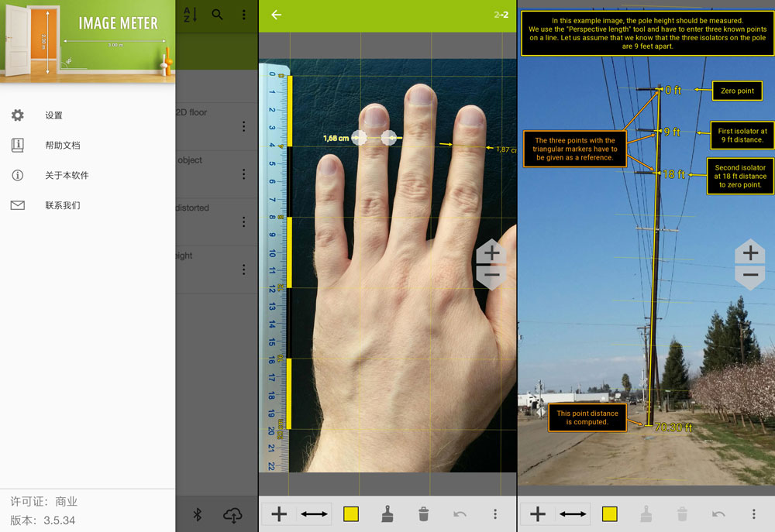
Task: Open options for the distorted item
Action: click(x=243, y=221)
